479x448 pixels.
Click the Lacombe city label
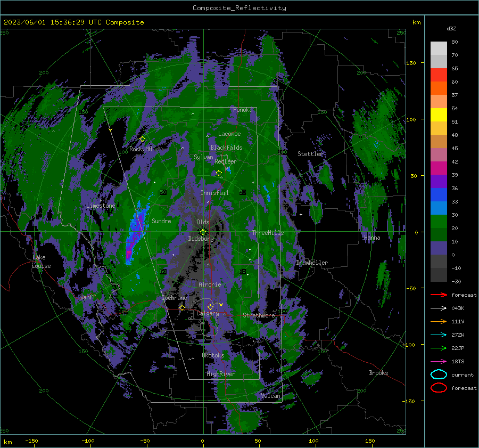pos(229,134)
